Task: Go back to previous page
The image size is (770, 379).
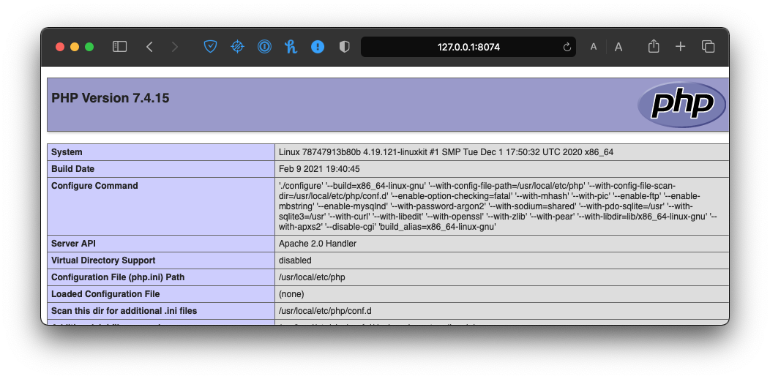Action: [149, 47]
